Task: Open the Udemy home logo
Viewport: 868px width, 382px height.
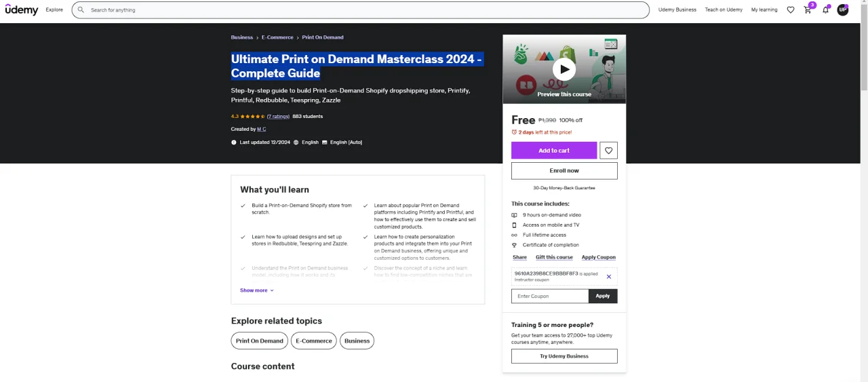Action: [x=22, y=9]
